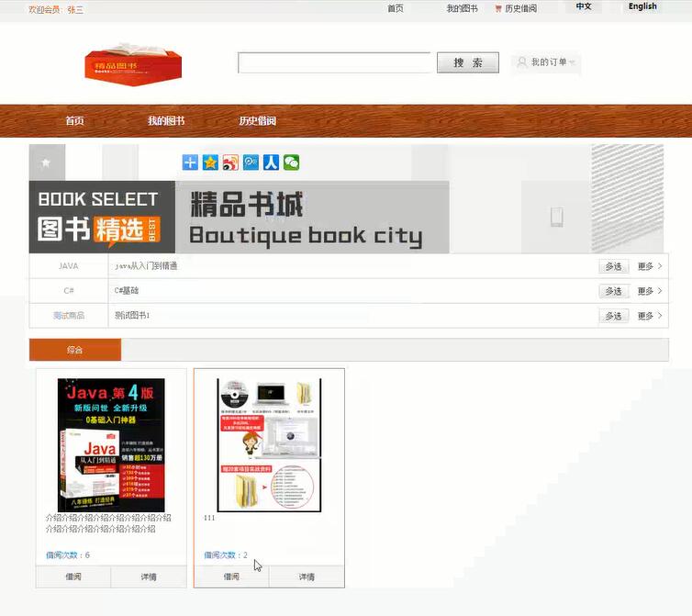This screenshot has height=616, width=692.
Task: Expand 更多 for JAVA category row
Action: [650, 266]
